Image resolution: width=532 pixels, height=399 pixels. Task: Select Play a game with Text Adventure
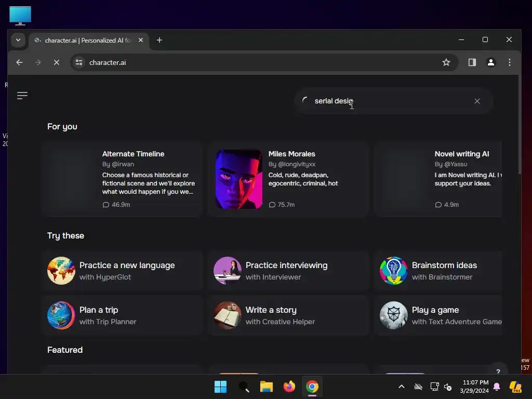[x=438, y=315]
